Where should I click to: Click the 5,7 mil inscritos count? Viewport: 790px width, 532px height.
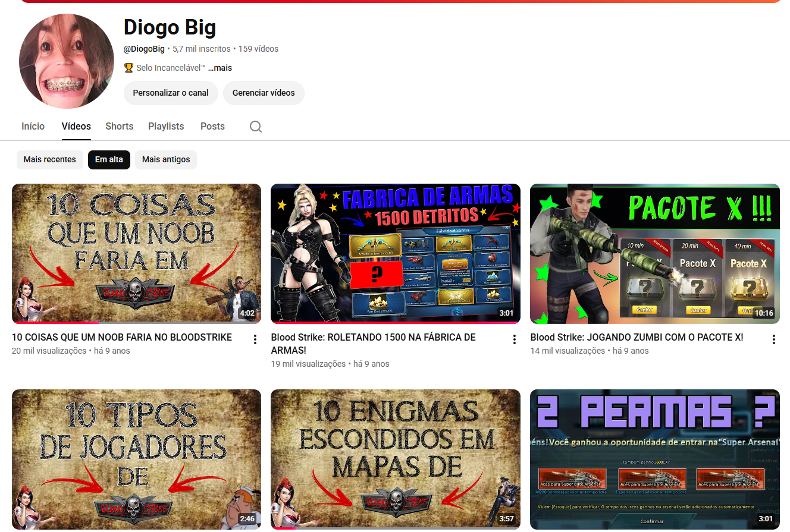point(202,49)
